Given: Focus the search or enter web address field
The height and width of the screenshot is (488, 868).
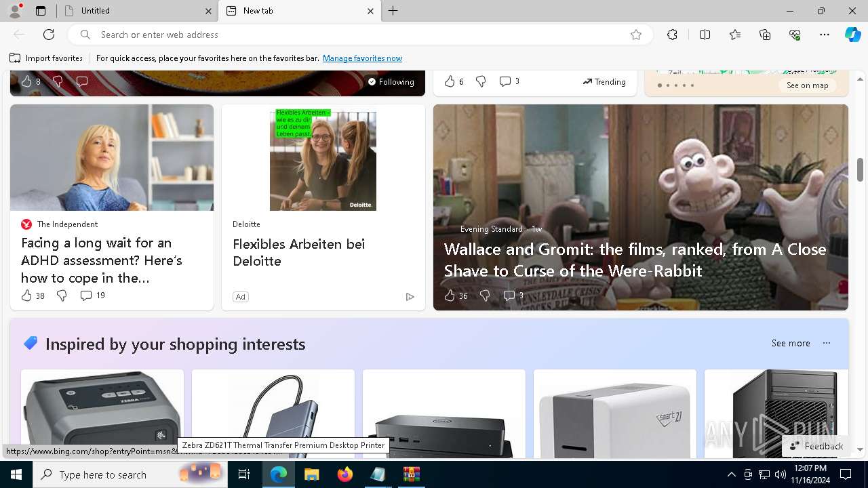Looking at the screenshot, I should pos(359,35).
